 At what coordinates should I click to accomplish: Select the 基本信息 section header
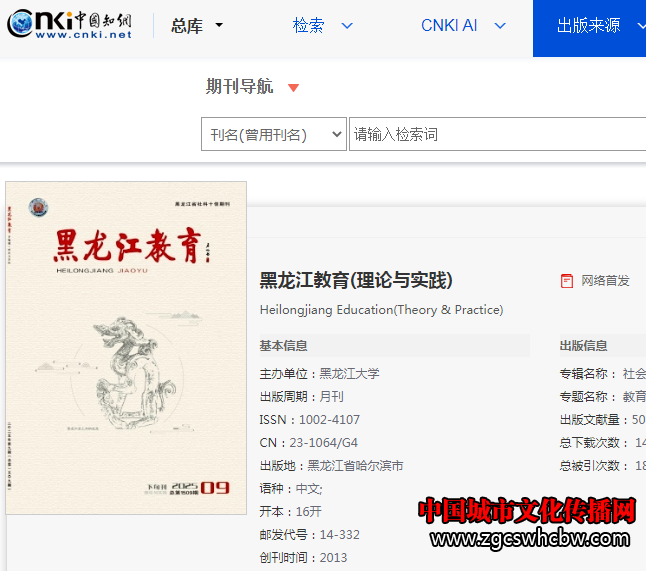coord(284,346)
